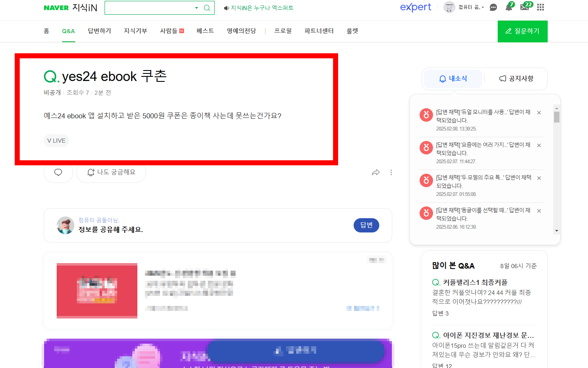Viewport: 588px width, 368px height.
Task: Expand the '컴퓨터 곰..' account dropdown
Action: point(471,7)
